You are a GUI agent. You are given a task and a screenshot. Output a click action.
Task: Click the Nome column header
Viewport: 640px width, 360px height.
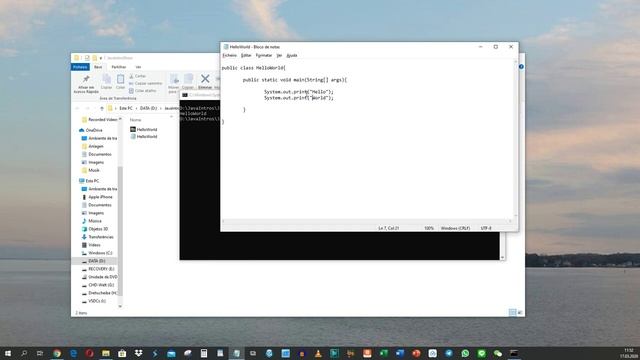(136, 120)
